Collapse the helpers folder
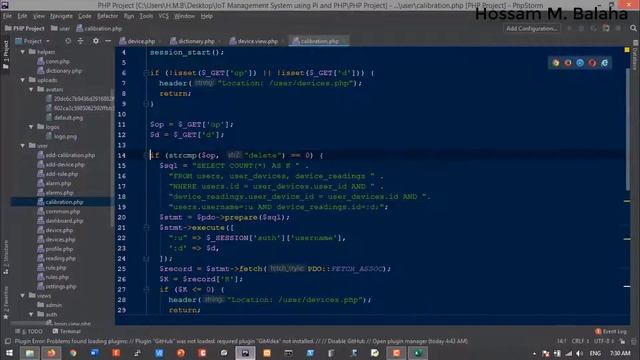Image resolution: width=640 pixels, height=360 pixels. point(23,52)
